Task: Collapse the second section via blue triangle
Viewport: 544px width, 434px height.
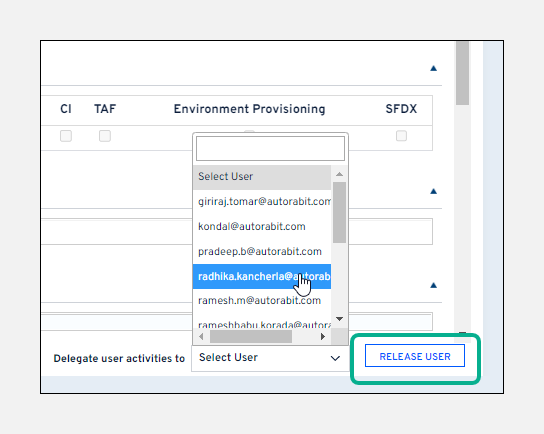Action: tap(433, 191)
